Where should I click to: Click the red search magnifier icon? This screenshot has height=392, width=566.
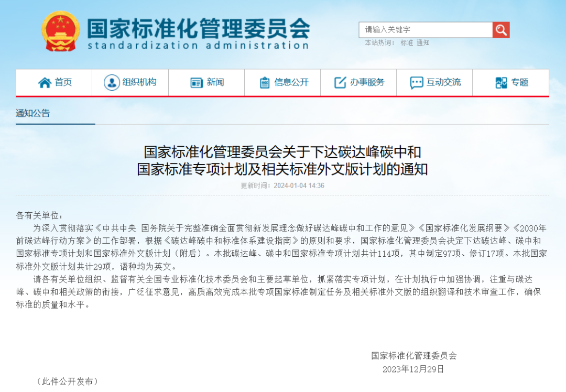500,30
